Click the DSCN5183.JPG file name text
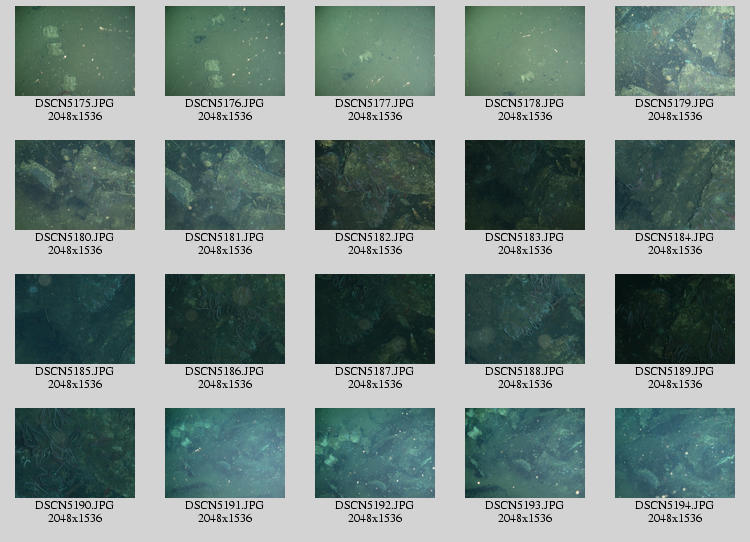The height and width of the screenshot is (542, 750). point(525,237)
